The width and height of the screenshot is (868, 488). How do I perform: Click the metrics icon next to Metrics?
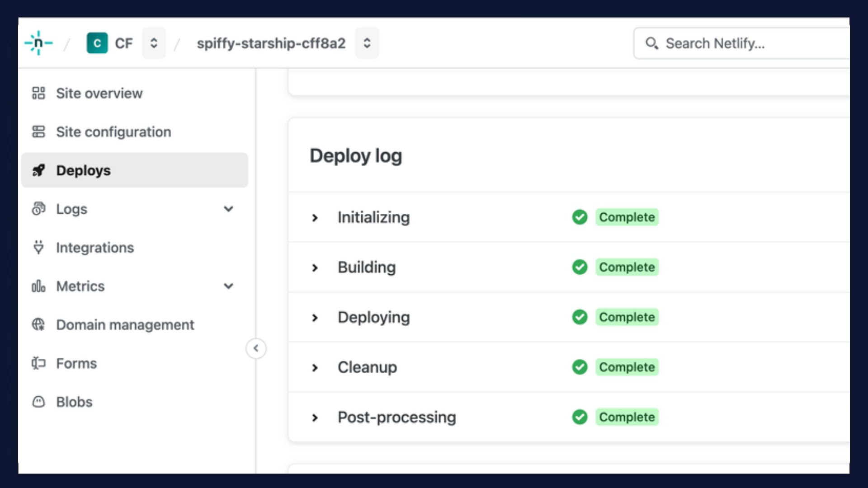tap(39, 286)
